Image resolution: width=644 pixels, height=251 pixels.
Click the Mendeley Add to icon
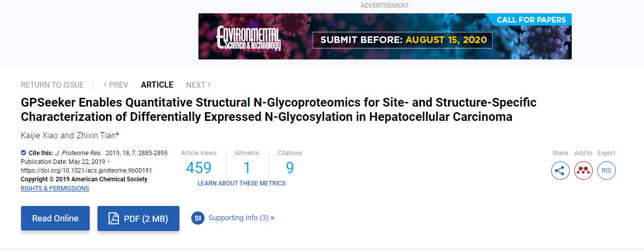click(x=583, y=171)
